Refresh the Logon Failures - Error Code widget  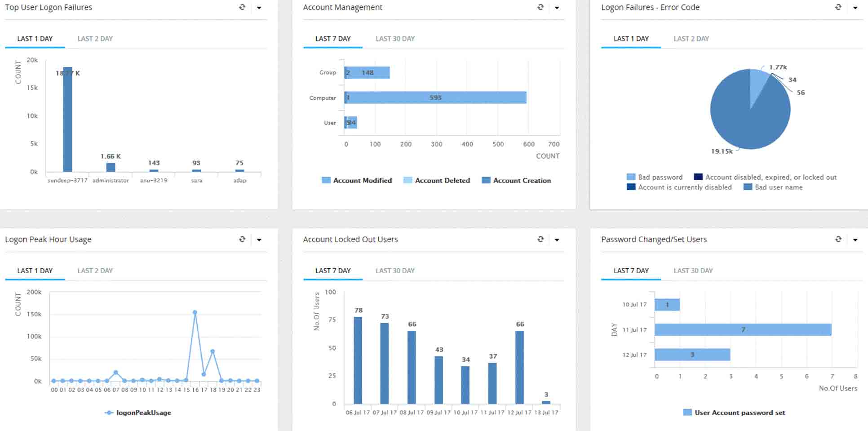tap(838, 7)
